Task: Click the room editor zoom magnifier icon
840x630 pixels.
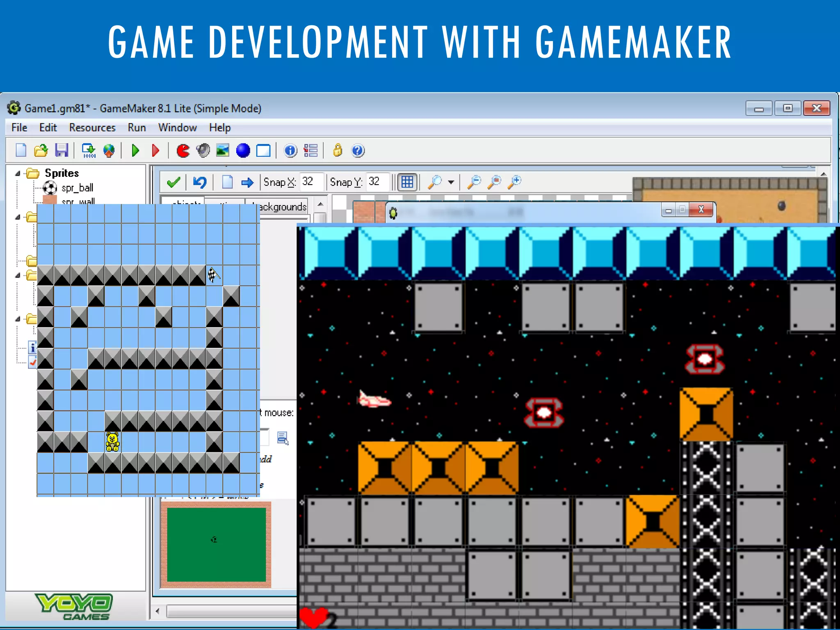Action: tap(435, 182)
